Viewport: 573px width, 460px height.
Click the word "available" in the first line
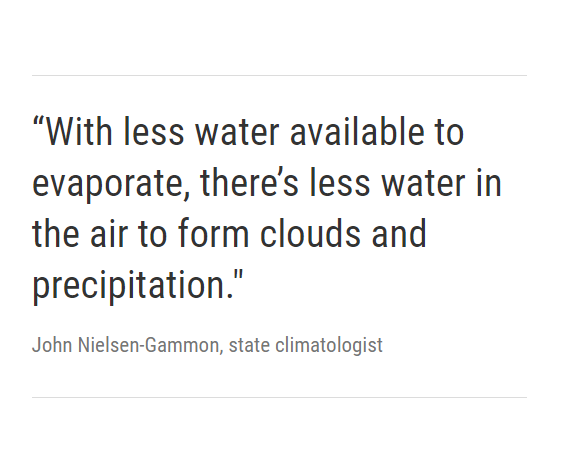tap(357, 131)
